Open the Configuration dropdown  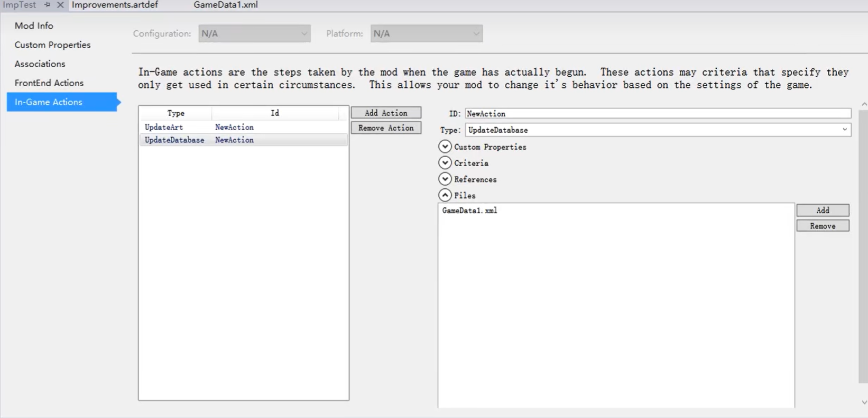point(254,33)
